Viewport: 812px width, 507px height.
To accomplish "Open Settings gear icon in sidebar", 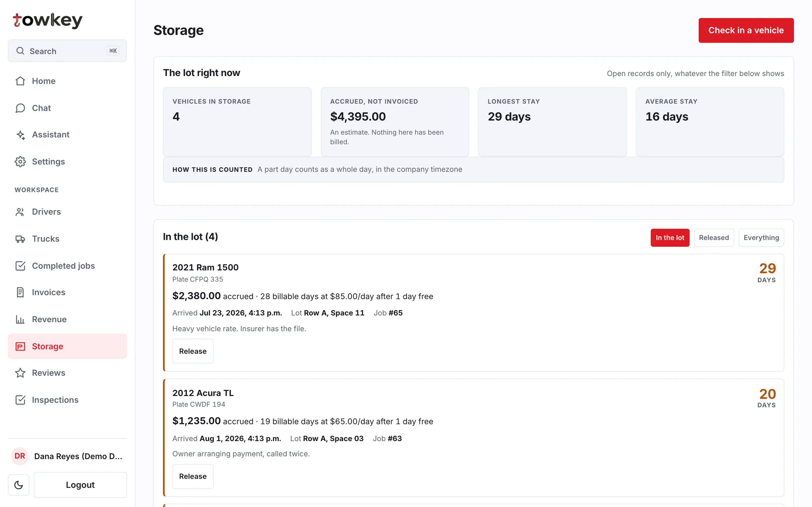I will point(20,162).
